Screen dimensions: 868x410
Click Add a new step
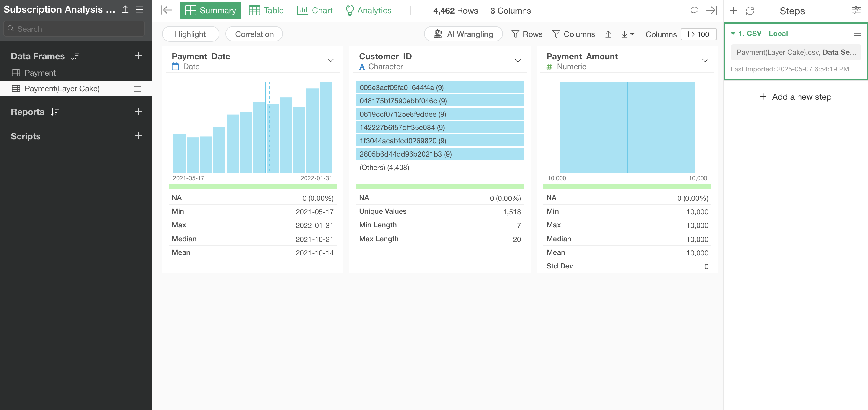pos(795,97)
